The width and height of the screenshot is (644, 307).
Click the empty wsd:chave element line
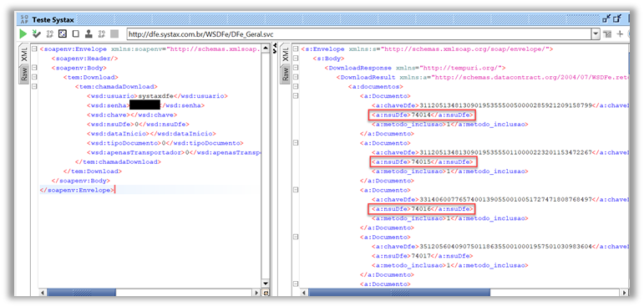(x=132, y=115)
